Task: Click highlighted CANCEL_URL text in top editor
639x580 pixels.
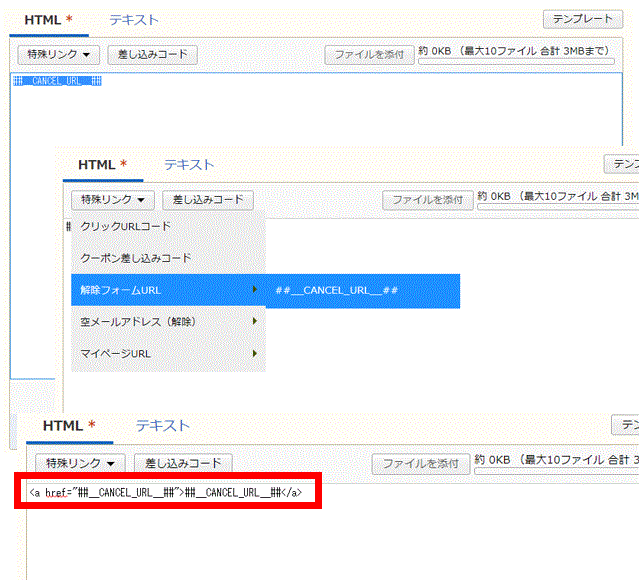Action: click(57, 81)
